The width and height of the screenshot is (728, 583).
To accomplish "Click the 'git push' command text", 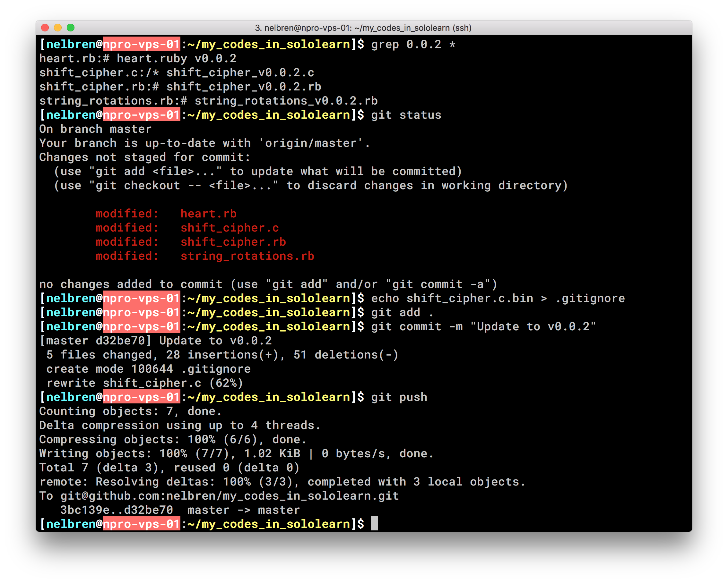I will 399,397.
